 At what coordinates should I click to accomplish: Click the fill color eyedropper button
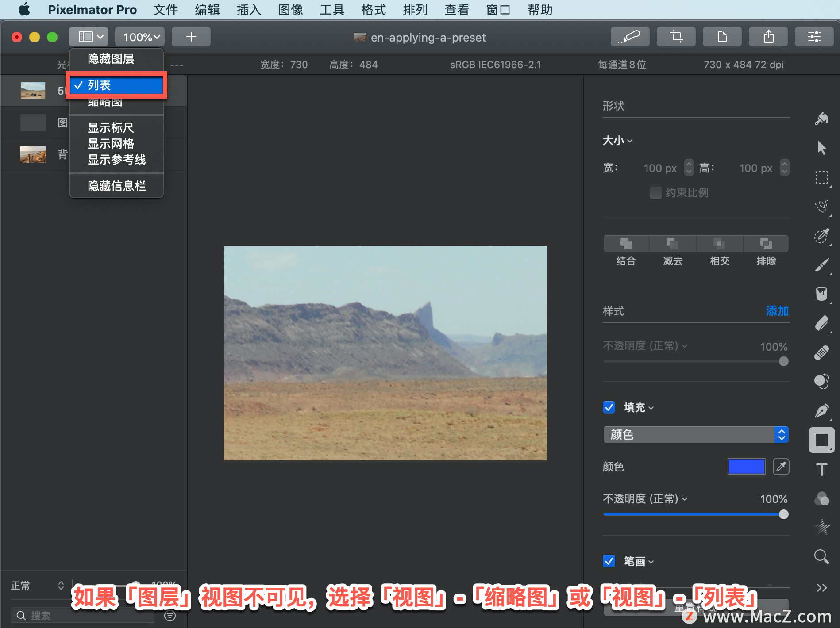click(781, 467)
